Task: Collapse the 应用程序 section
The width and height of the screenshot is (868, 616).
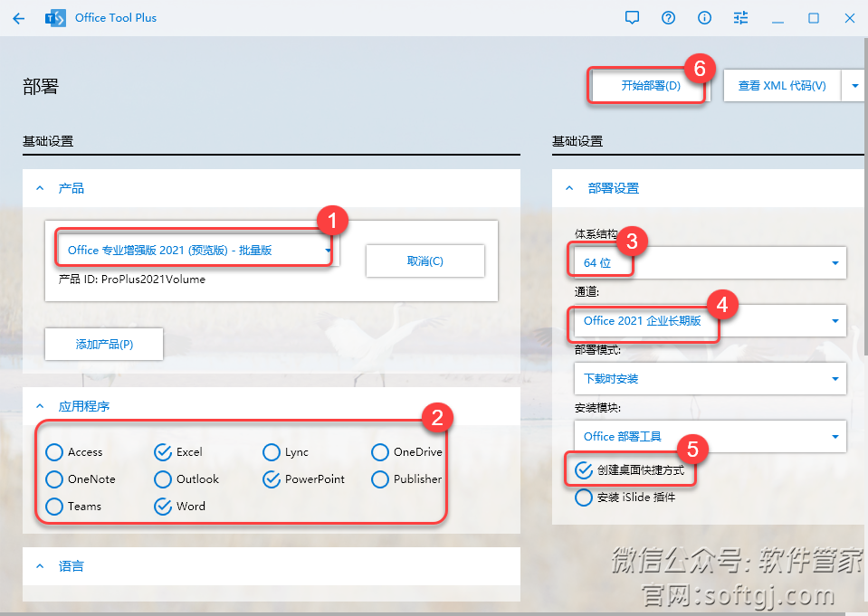Action: click(x=40, y=407)
